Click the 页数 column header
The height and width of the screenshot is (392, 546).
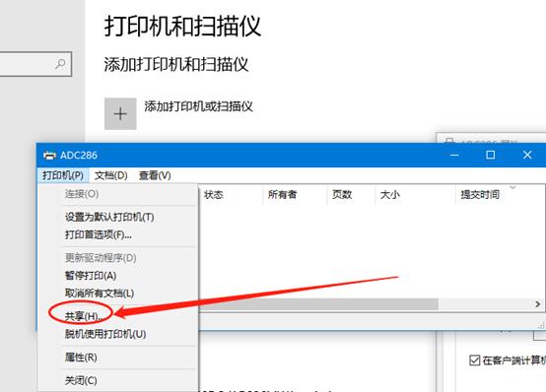click(x=342, y=195)
